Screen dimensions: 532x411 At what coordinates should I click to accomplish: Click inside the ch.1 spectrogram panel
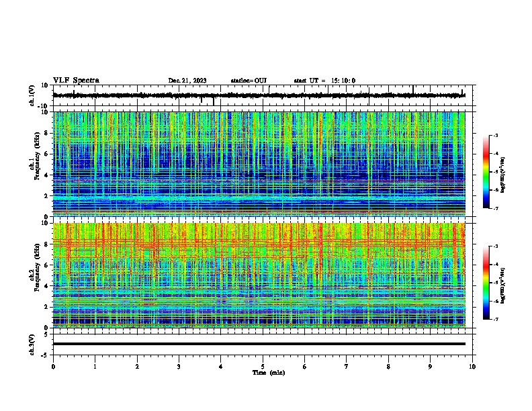tap(259, 164)
